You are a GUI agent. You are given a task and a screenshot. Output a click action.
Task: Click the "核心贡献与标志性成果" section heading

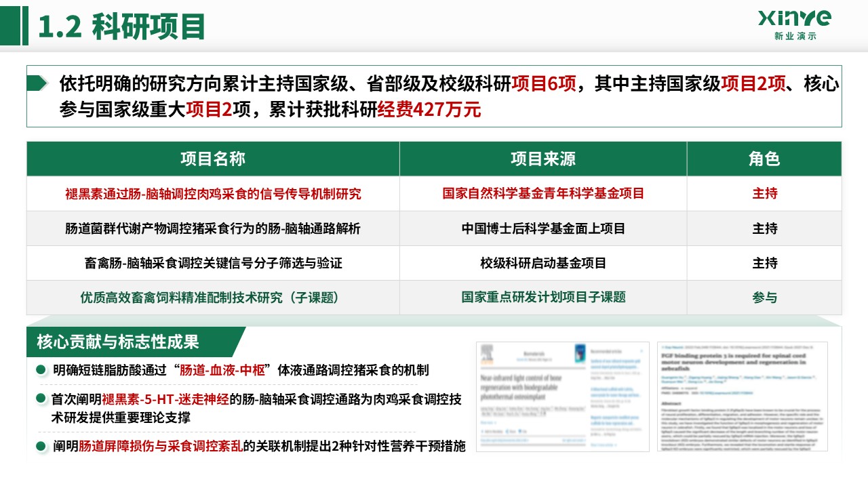pyautogui.click(x=118, y=342)
